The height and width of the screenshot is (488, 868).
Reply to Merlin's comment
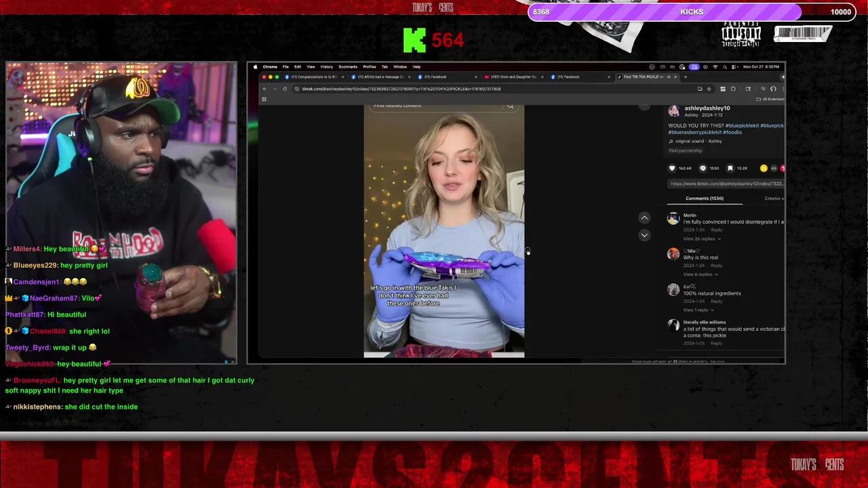point(716,230)
